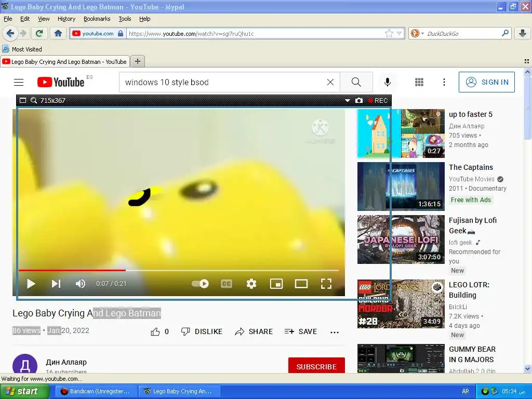Click SAVE to add to playlist

(301, 331)
